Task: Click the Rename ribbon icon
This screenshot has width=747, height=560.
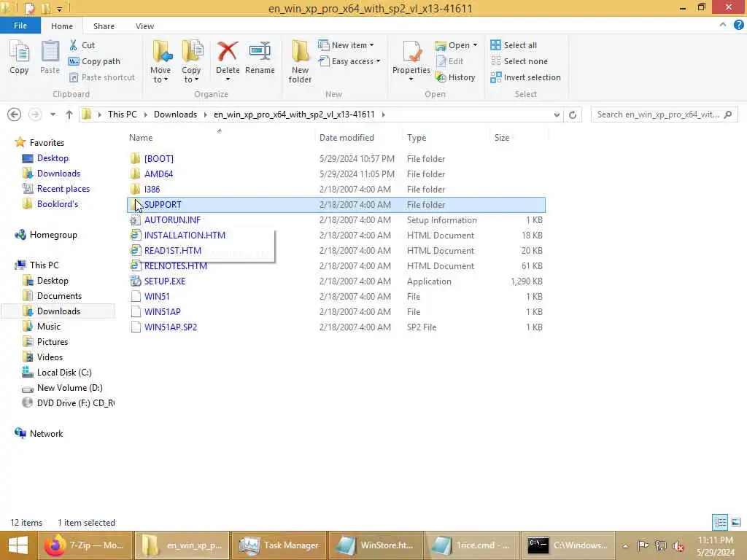Action: (x=260, y=58)
